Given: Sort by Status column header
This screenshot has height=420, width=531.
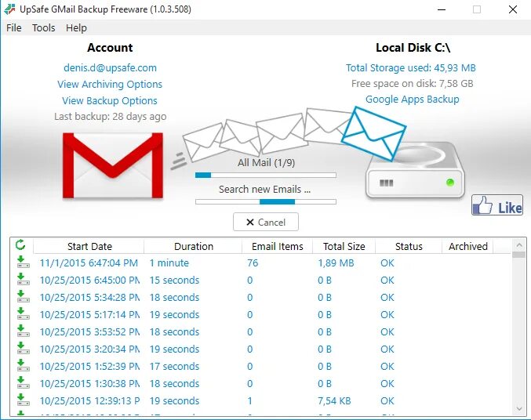Looking at the screenshot, I should [409, 246].
